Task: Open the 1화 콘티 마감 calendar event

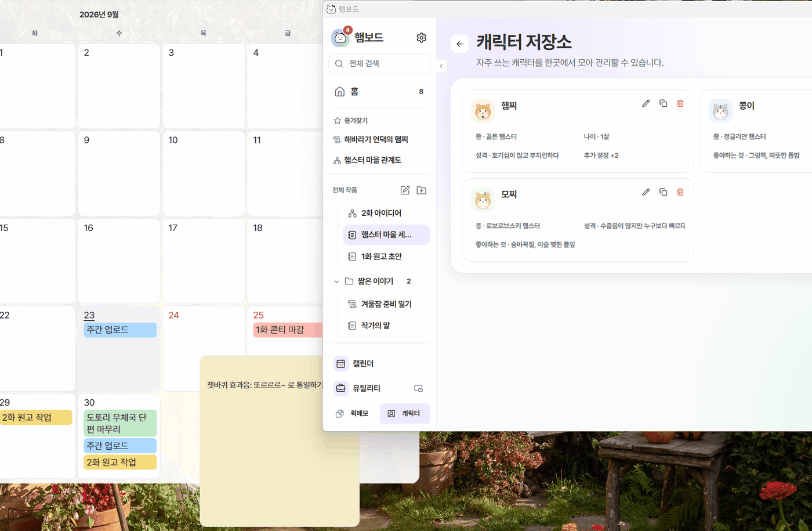Action: click(288, 330)
